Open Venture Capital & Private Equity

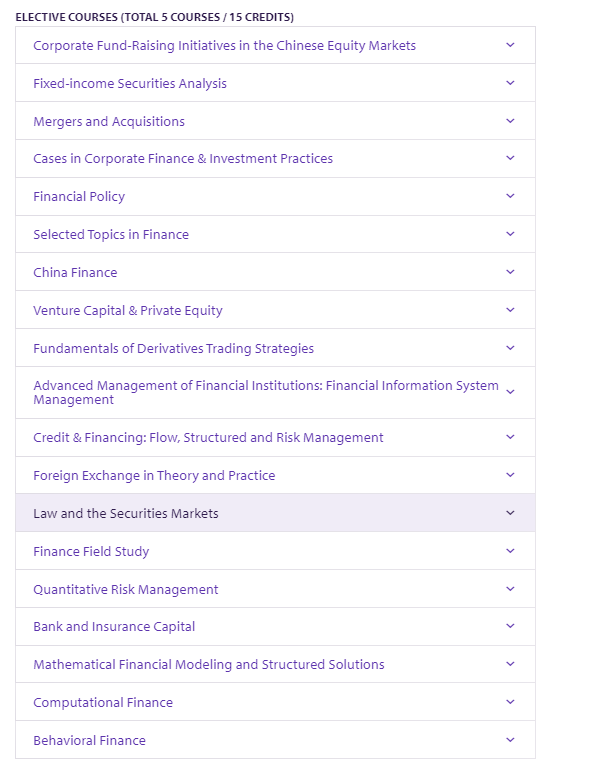[x=128, y=311]
